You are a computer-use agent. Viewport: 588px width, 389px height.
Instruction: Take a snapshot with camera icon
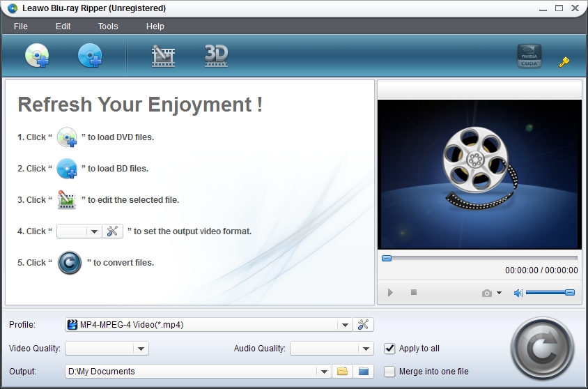coord(487,293)
